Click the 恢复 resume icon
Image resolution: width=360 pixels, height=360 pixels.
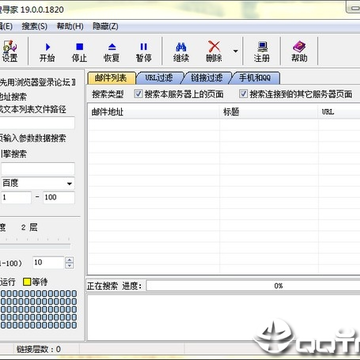pyautogui.click(x=112, y=52)
